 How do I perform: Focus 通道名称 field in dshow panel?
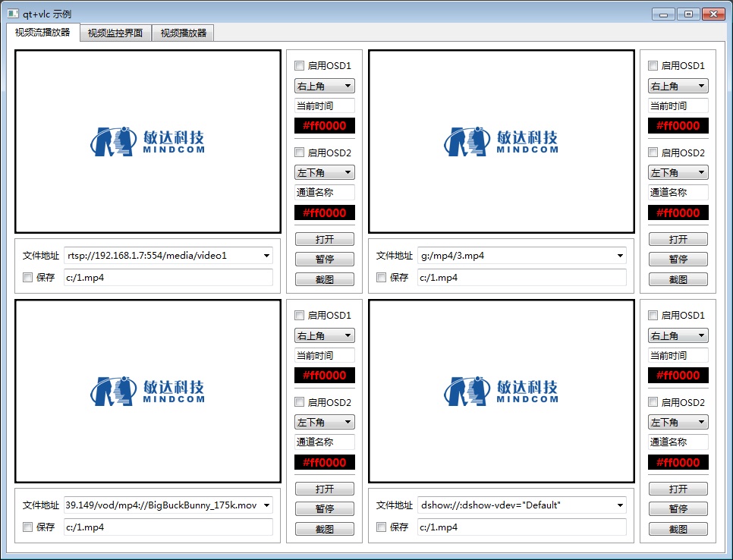point(678,442)
